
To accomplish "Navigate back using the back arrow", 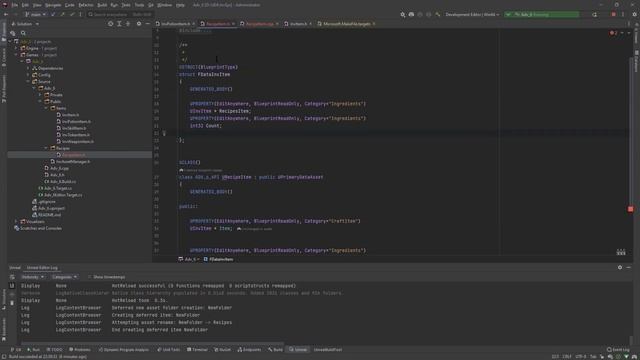I will coord(6,14).
